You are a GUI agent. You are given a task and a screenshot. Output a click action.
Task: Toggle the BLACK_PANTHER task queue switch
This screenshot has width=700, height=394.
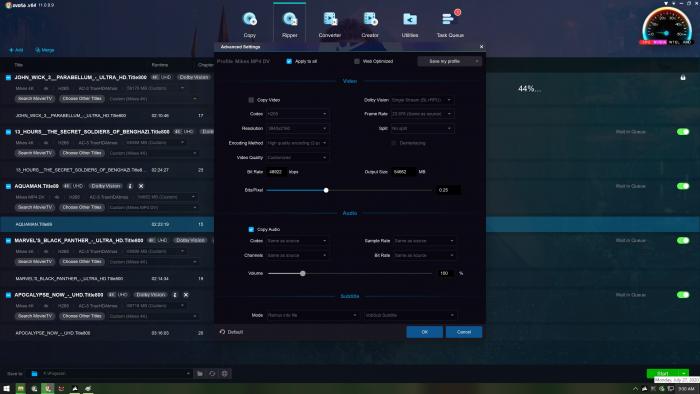pyautogui.click(x=683, y=241)
